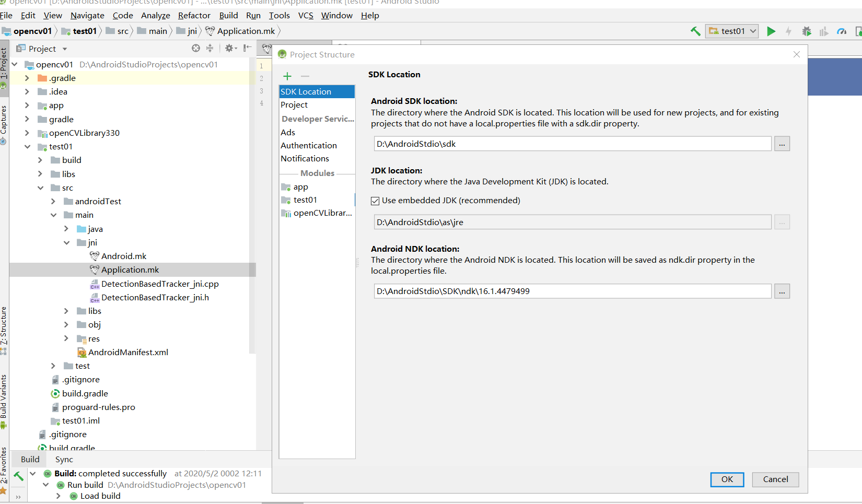This screenshot has width=862, height=504.
Task: Click Android NDK location text field
Action: [x=573, y=291]
